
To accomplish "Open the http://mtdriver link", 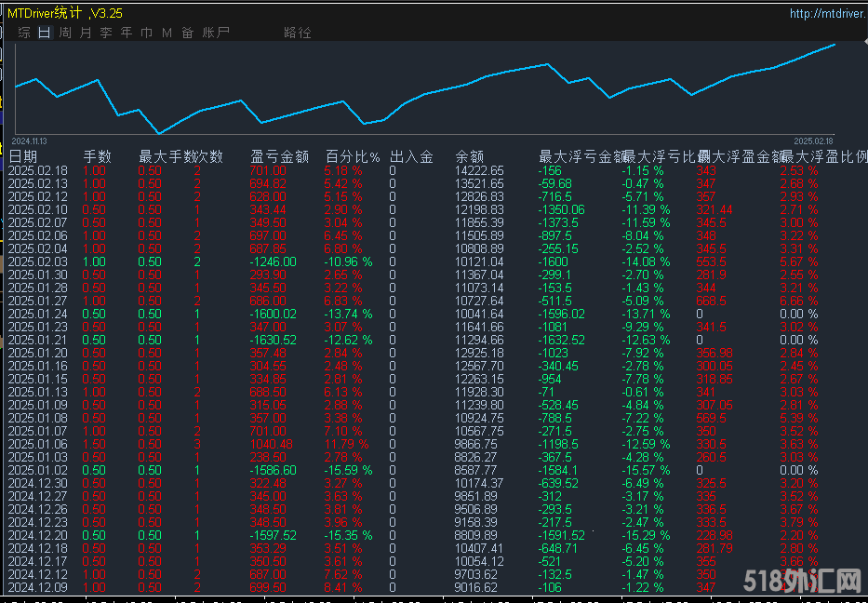I will pyautogui.click(x=827, y=13).
